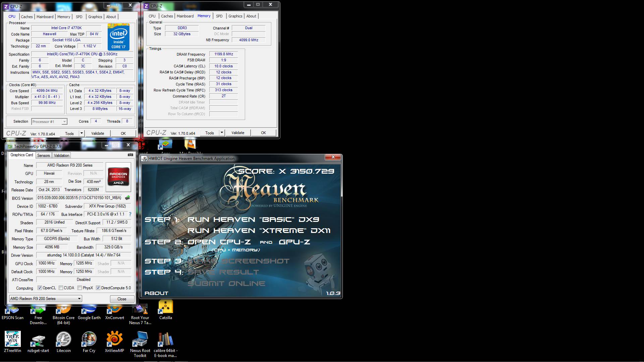The width and height of the screenshot is (644, 362).
Task: Click the Intel Core i7 logo in CPU-Z
Action: click(118, 37)
